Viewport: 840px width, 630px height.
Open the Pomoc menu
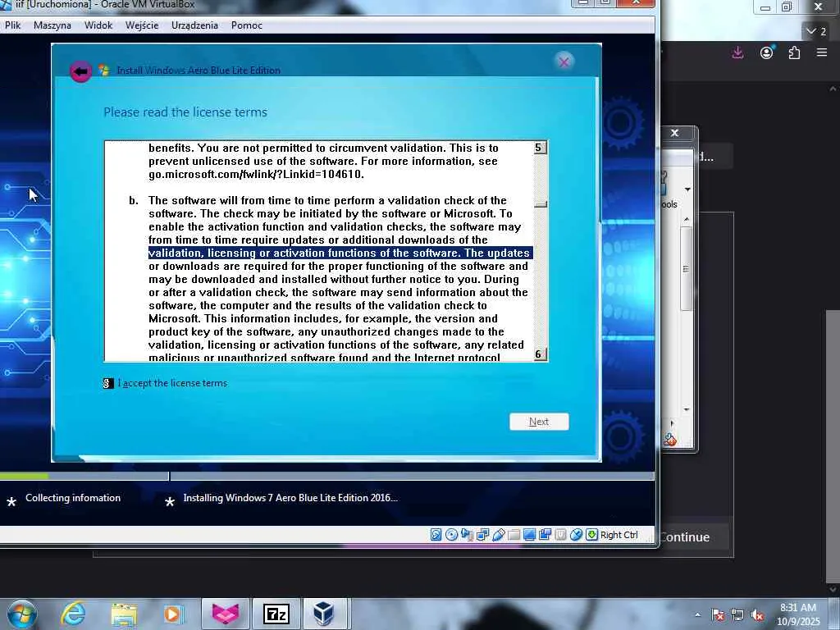tap(246, 25)
